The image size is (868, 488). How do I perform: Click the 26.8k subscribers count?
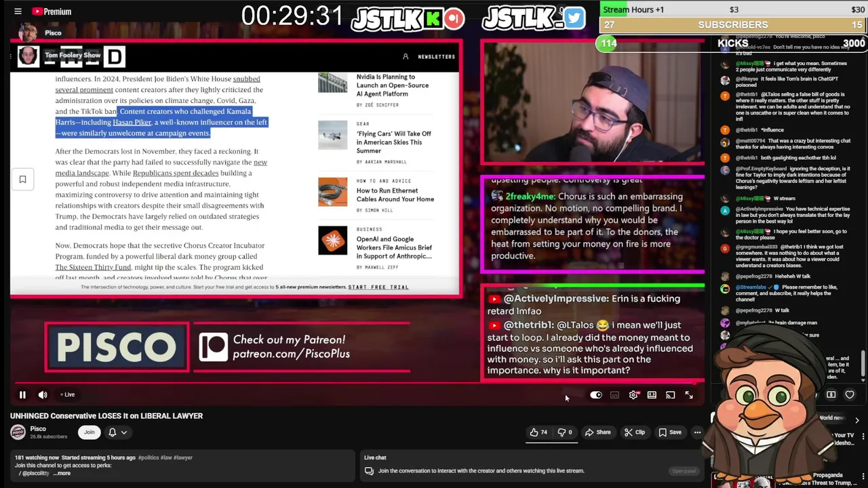[x=48, y=436]
